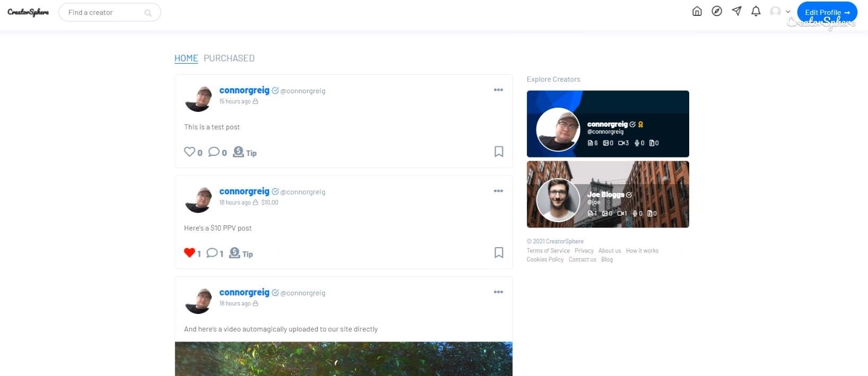Switch to the PURCHASED tab

(x=229, y=58)
